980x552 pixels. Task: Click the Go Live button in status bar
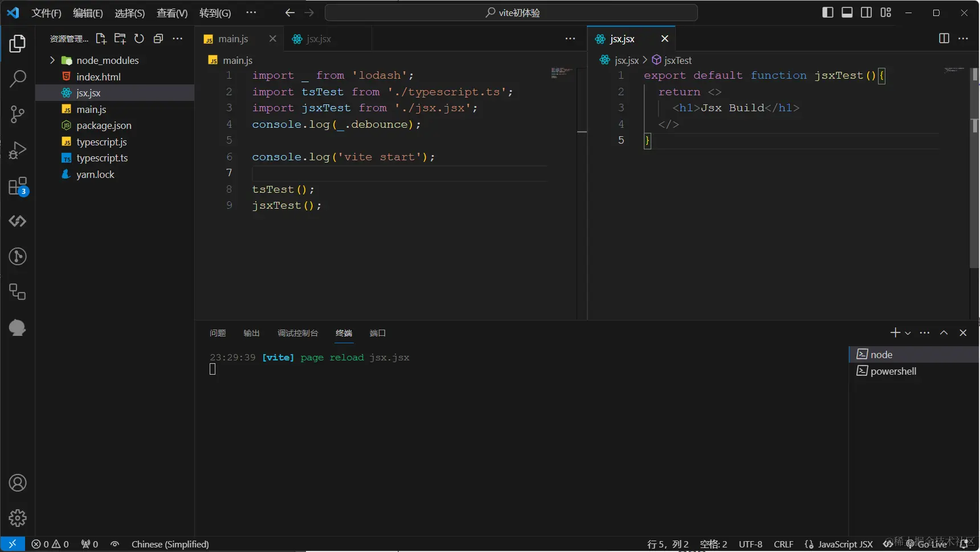926,544
